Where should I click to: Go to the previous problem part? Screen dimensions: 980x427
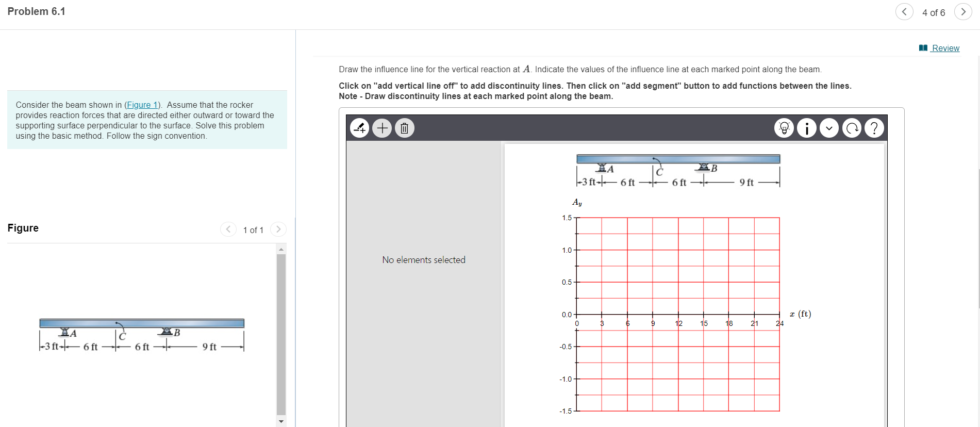pyautogui.click(x=904, y=12)
